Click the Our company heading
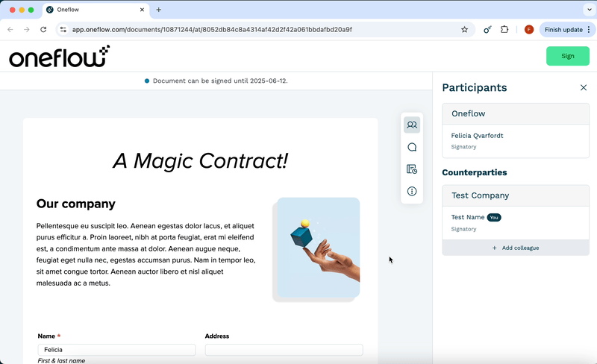 tap(76, 204)
